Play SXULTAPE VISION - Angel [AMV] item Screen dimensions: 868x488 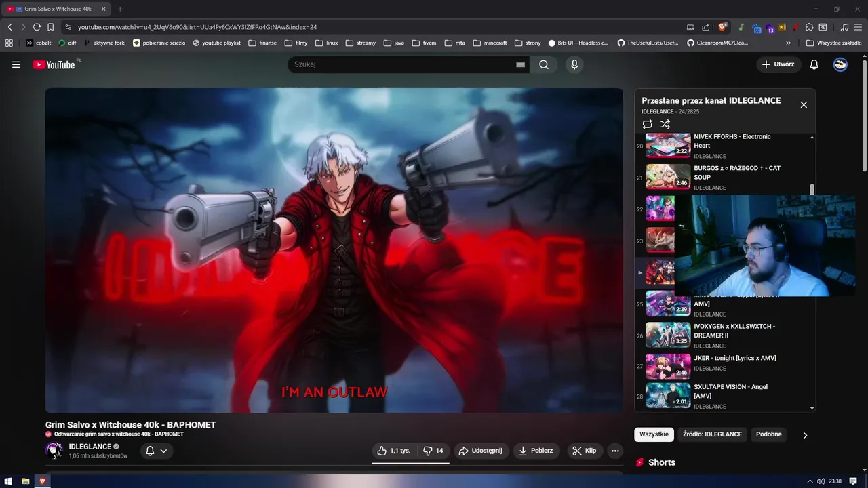(724, 396)
